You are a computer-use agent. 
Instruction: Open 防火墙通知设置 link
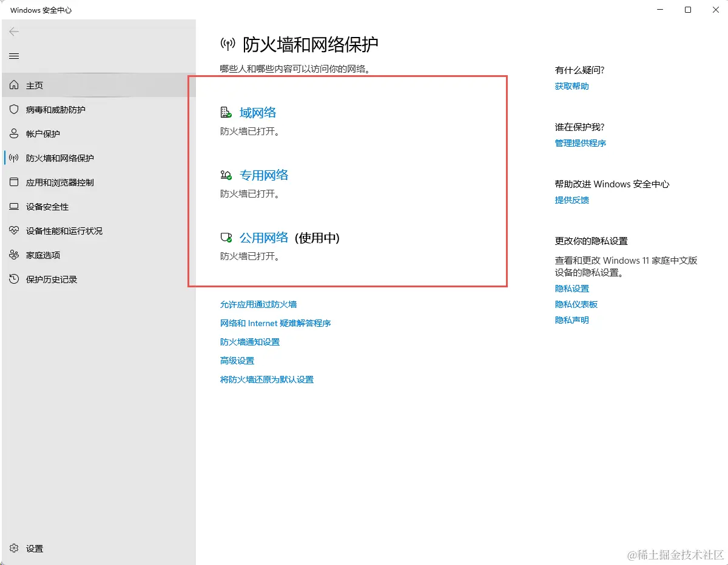coord(250,342)
